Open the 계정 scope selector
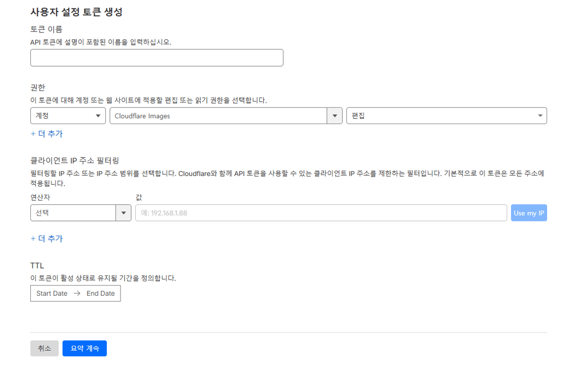588x377 pixels. tap(63, 116)
